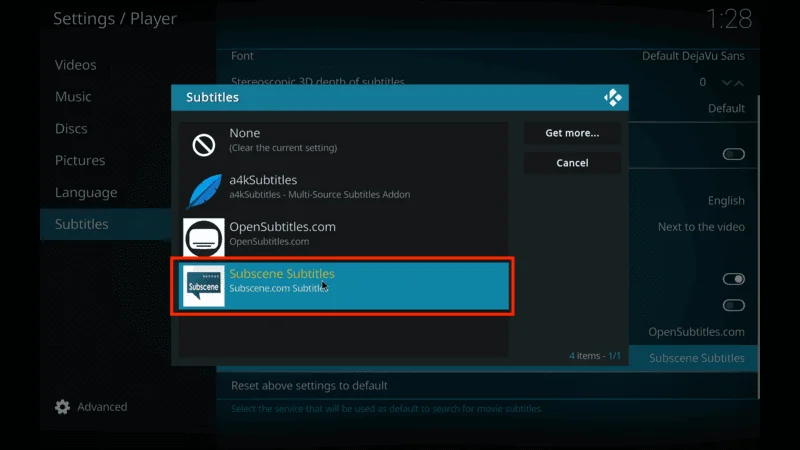Select Subscene Subtitles from the list
Viewport: 800px width, 450px height.
point(343,286)
